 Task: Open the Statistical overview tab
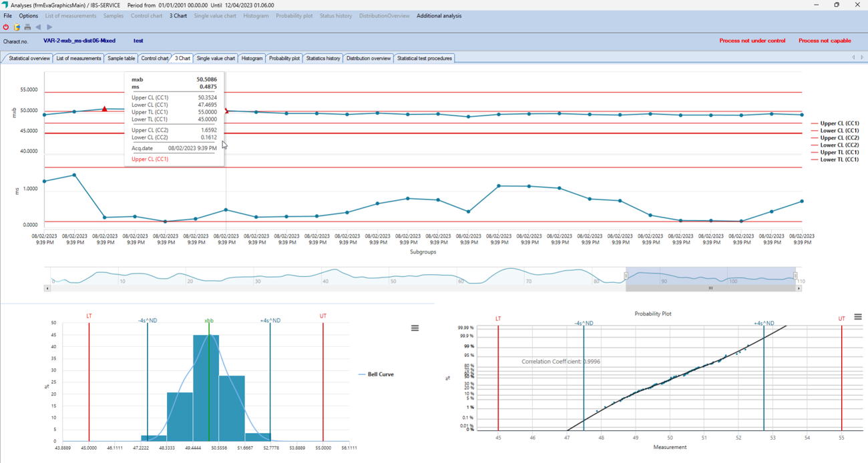(x=29, y=59)
